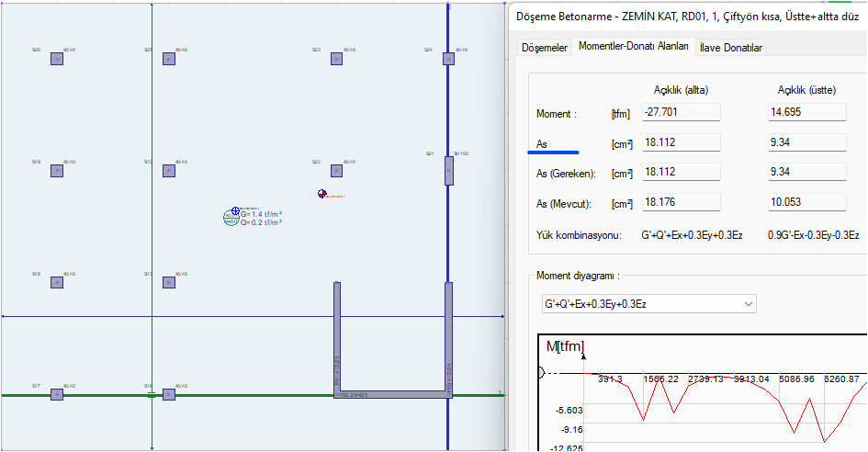
Task: Select column S19 in the plan
Action: (56, 171)
